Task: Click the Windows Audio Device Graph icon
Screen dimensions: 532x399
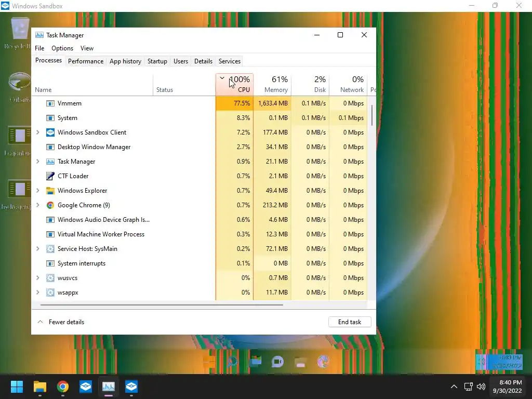Action: click(50, 220)
